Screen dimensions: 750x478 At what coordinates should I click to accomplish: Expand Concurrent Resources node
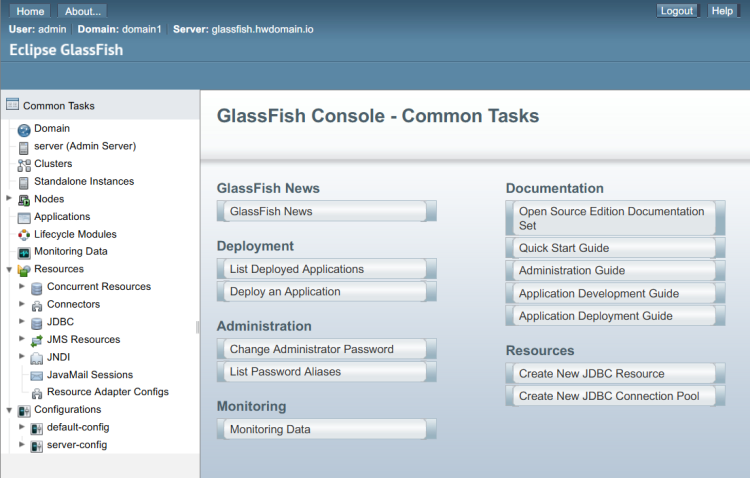coord(22,286)
